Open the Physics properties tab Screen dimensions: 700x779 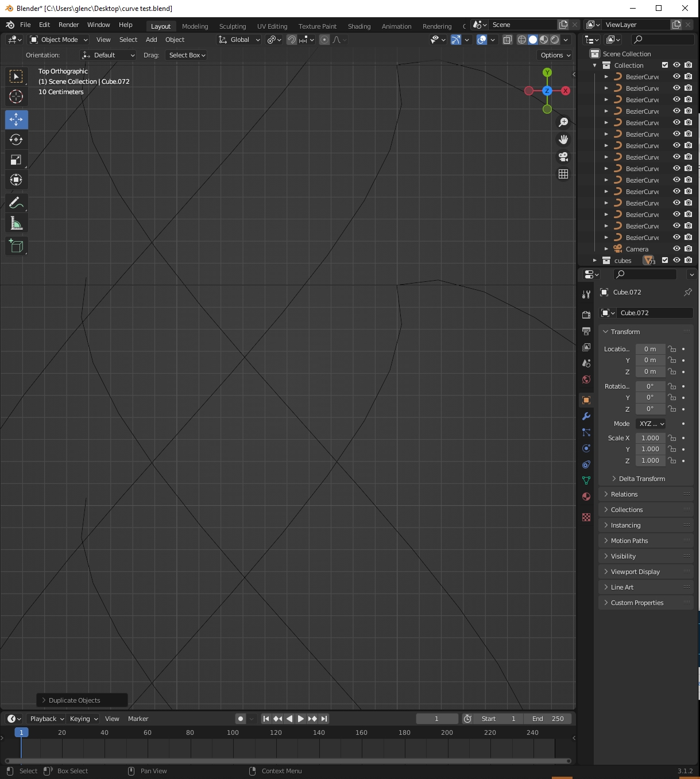tap(586, 448)
